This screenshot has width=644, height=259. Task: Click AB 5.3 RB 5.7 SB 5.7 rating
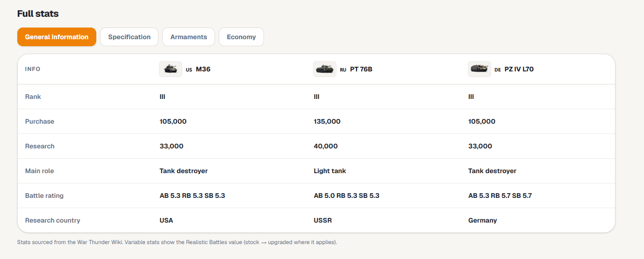click(x=500, y=196)
